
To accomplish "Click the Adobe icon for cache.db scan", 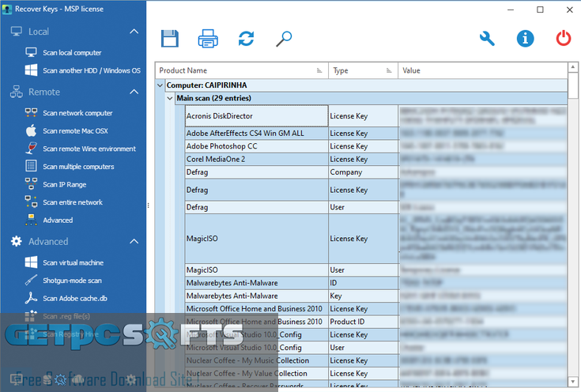I will pyautogui.click(x=31, y=298).
